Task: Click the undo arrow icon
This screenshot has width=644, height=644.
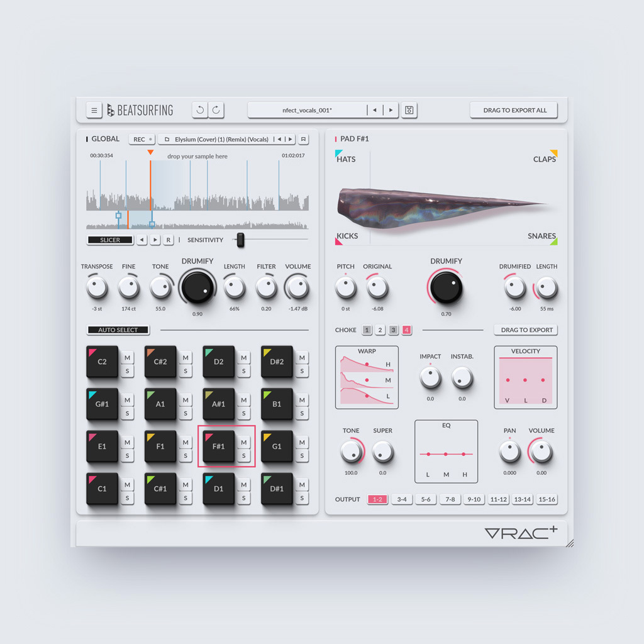Action: point(200,110)
